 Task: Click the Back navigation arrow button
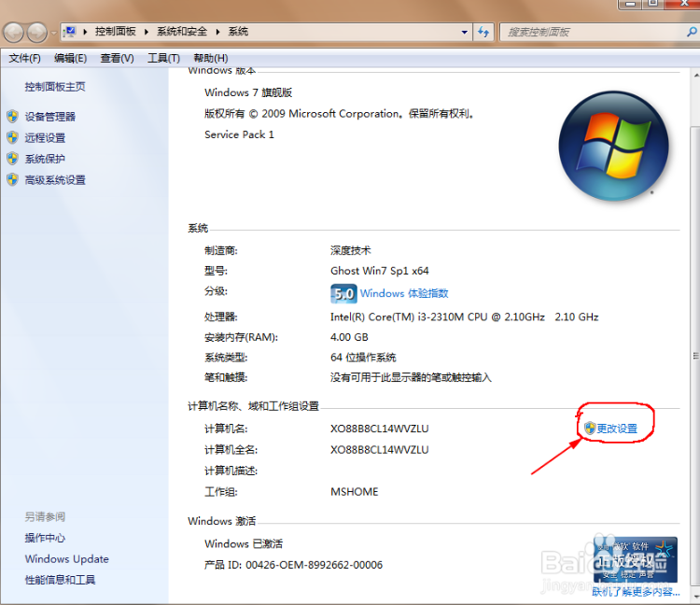pyautogui.click(x=14, y=33)
